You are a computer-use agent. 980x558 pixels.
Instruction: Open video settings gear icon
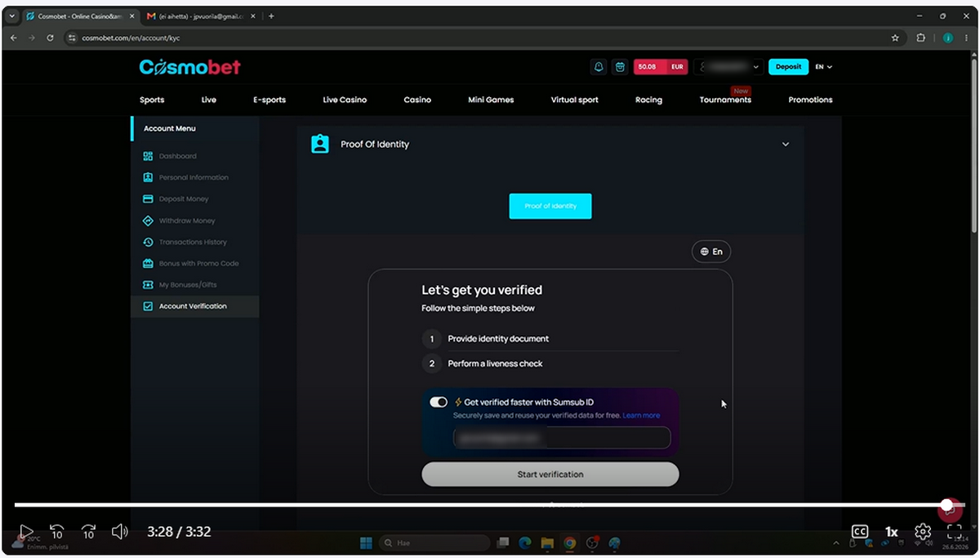coord(923,532)
